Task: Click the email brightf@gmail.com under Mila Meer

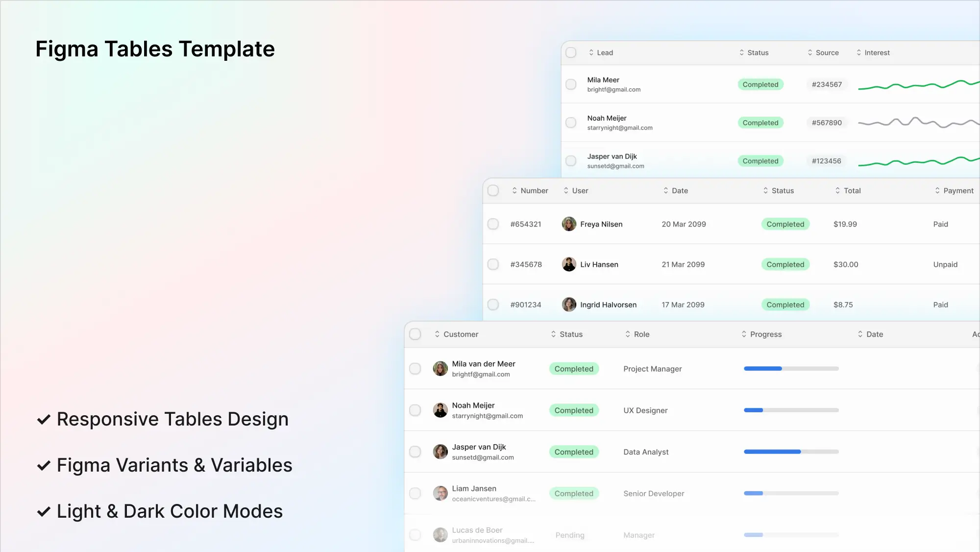Action: [x=614, y=90]
